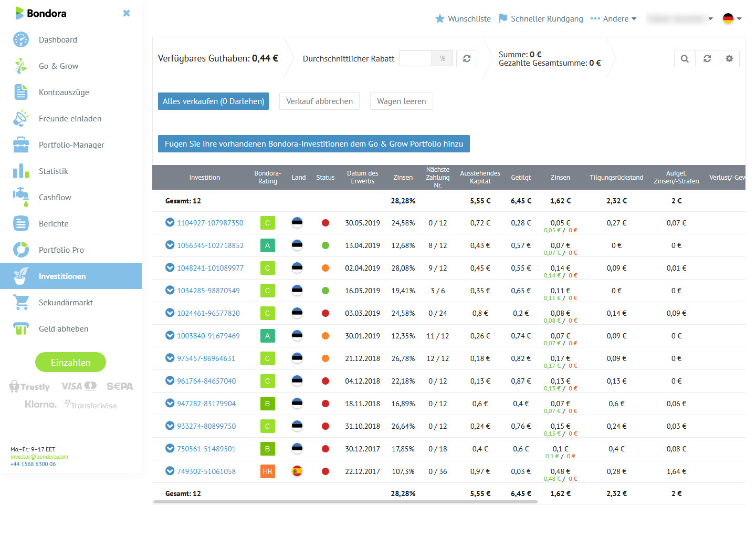The height and width of the screenshot is (536, 756).
Task: Click the Alles verkaufen button
Action: pyautogui.click(x=213, y=101)
